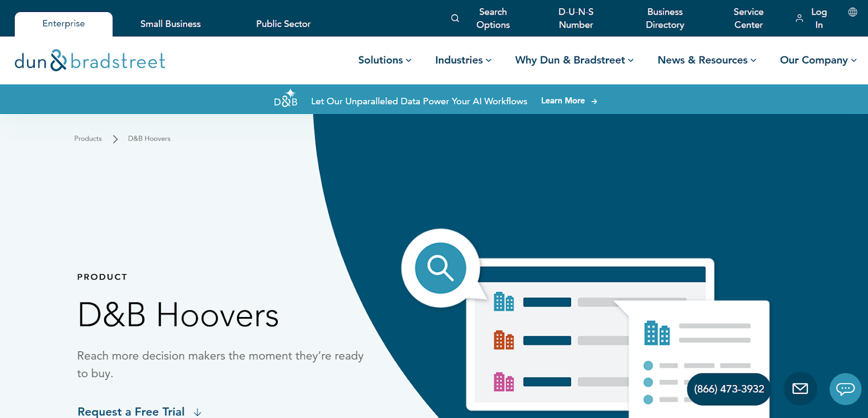Click the Dun & Bradstreet logo
The width and height of the screenshot is (868, 418).
tap(90, 61)
